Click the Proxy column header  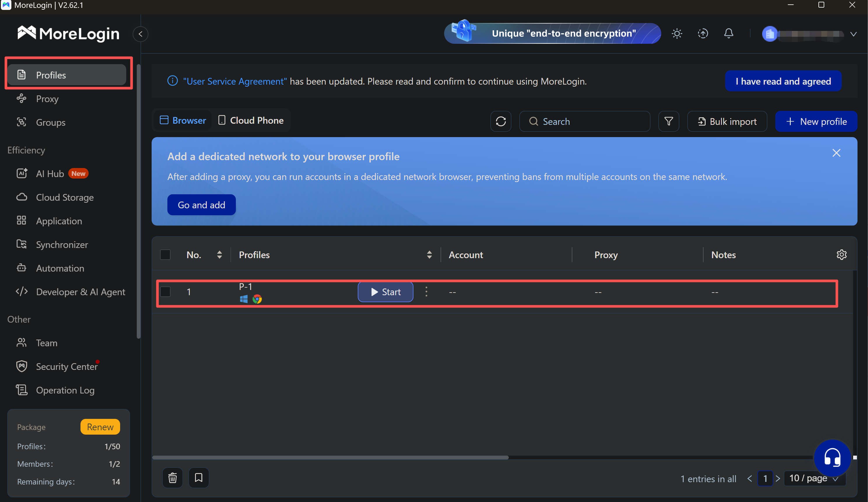[x=606, y=255]
